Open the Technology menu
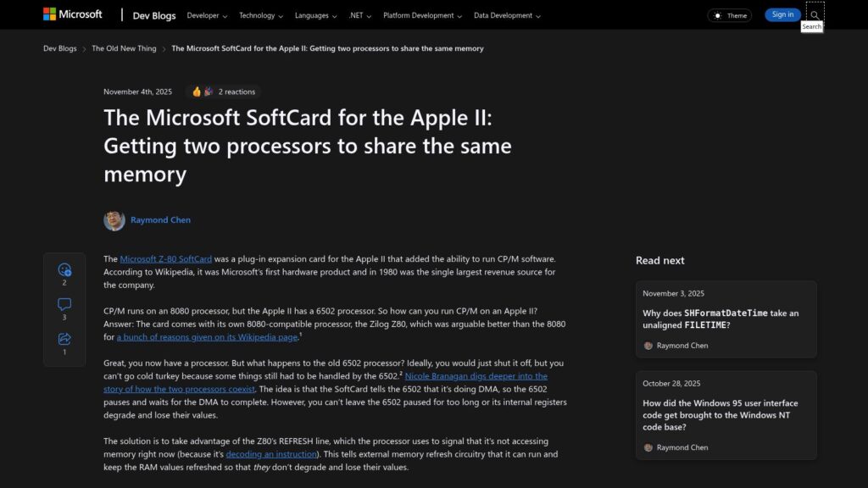Viewport: 868px width, 488px height. pyautogui.click(x=259, y=15)
